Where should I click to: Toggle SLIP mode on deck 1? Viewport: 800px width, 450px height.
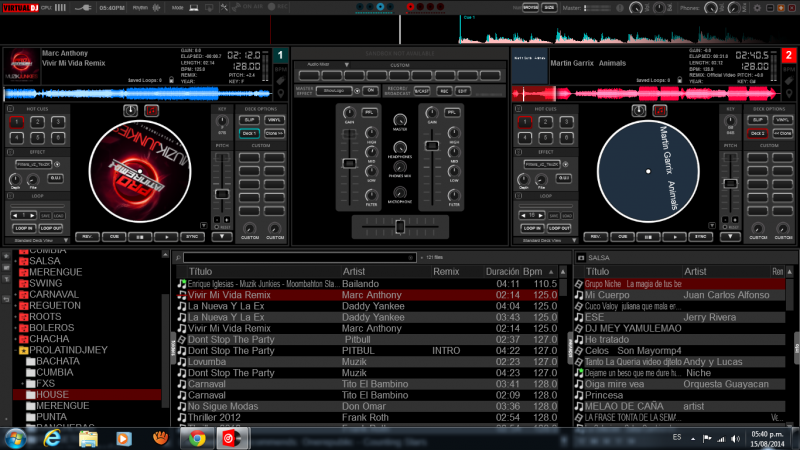[249, 120]
